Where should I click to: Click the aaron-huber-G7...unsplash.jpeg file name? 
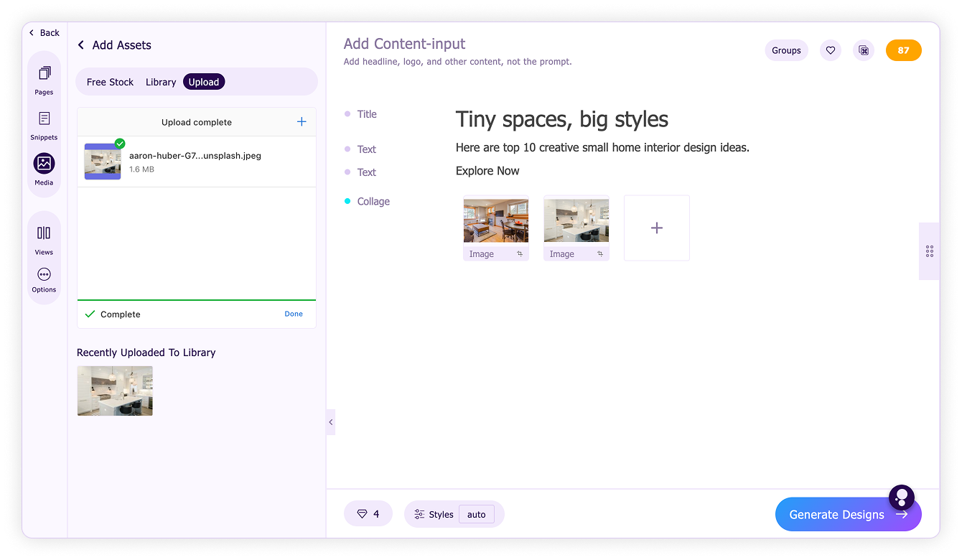pyautogui.click(x=195, y=155)
